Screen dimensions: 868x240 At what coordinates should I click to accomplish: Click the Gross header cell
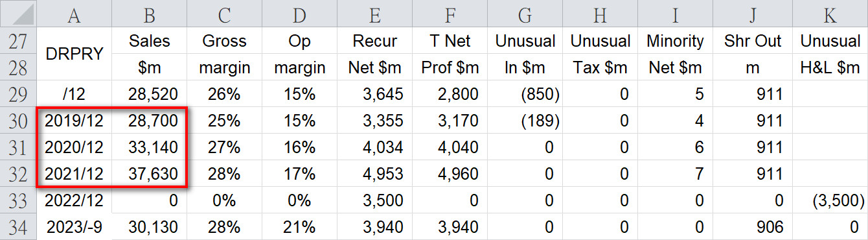[x=224, y=40]
